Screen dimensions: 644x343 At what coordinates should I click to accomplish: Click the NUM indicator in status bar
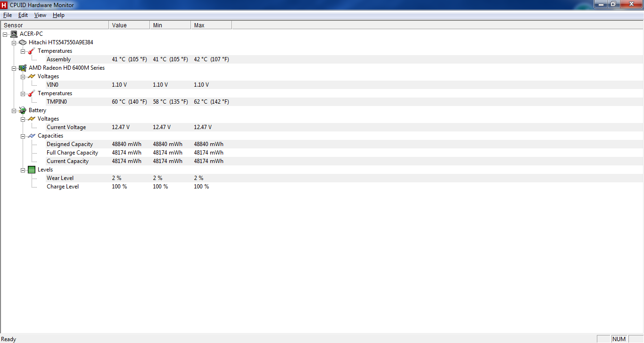point(619,339)
